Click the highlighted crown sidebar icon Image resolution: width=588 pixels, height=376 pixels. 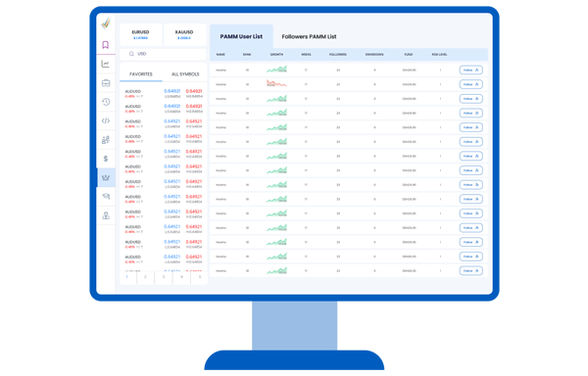click(x=106, y=177)
